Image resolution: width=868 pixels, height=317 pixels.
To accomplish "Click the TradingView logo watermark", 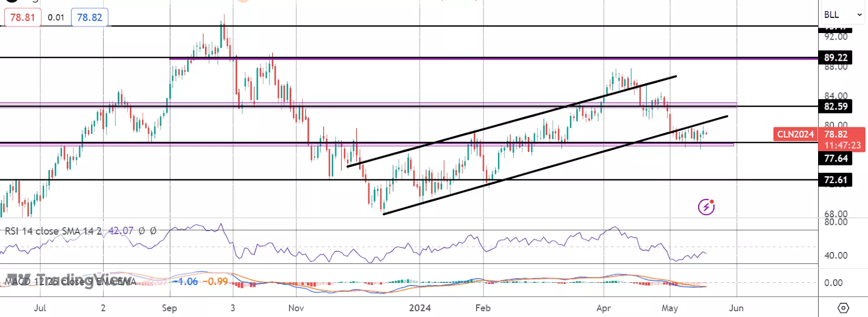I will (x=71, y=280).
